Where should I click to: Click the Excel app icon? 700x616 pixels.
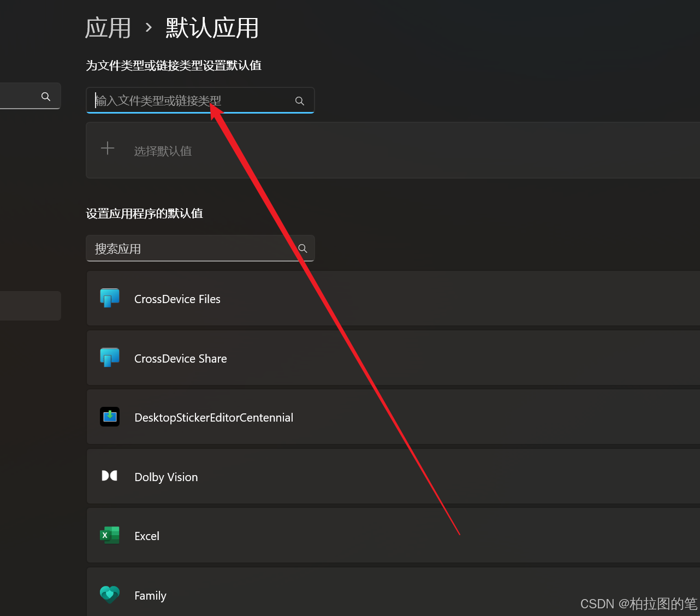pyautogui.click(x=110, y=535)
